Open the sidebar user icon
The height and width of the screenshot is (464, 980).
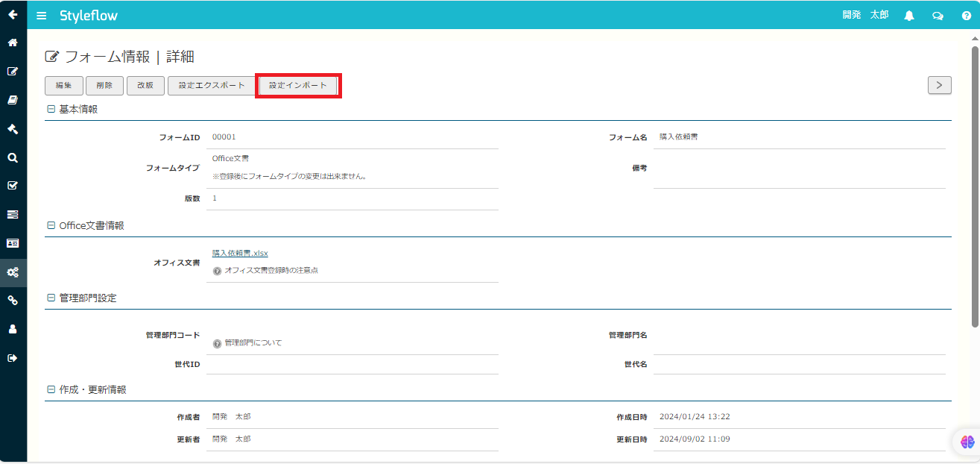[13, 329]
